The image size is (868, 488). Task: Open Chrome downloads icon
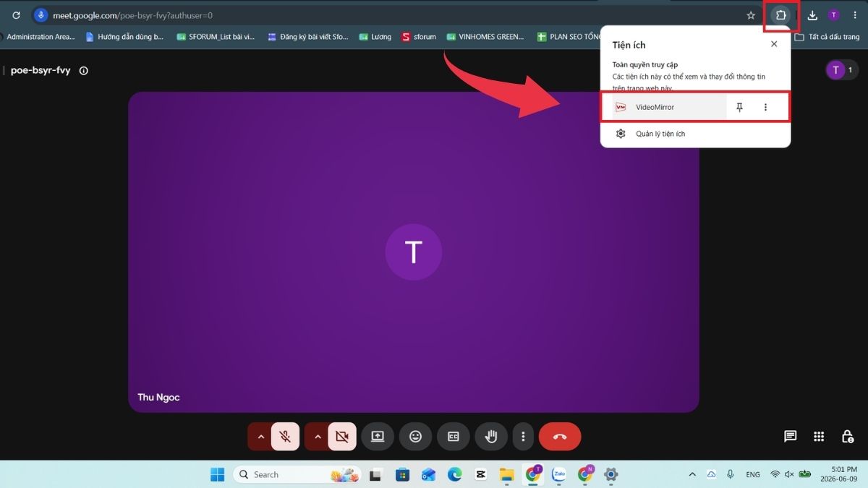[x=812, y=15]
